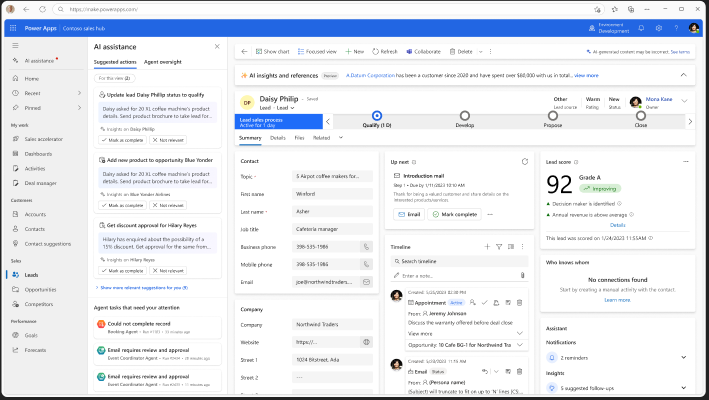
Task: Open Lead score Details link
Action: pyautogui.click(x=617, y=225)
